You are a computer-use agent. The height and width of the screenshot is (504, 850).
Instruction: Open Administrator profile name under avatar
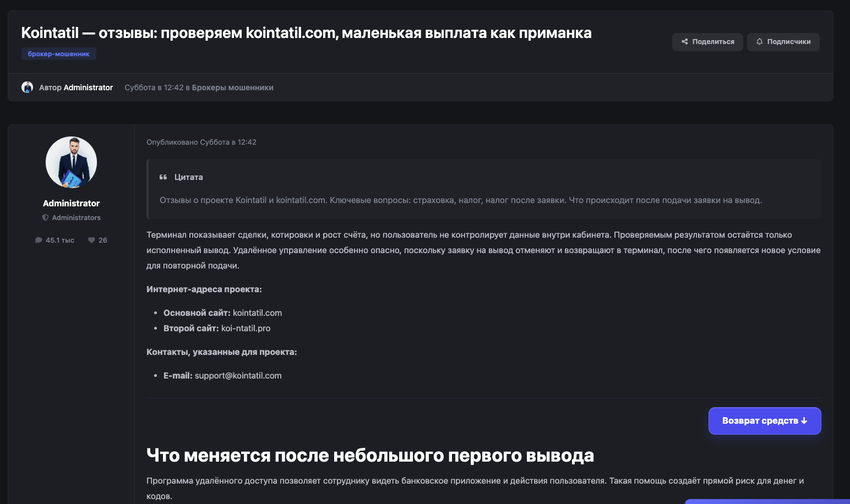[x=71, y=204]
